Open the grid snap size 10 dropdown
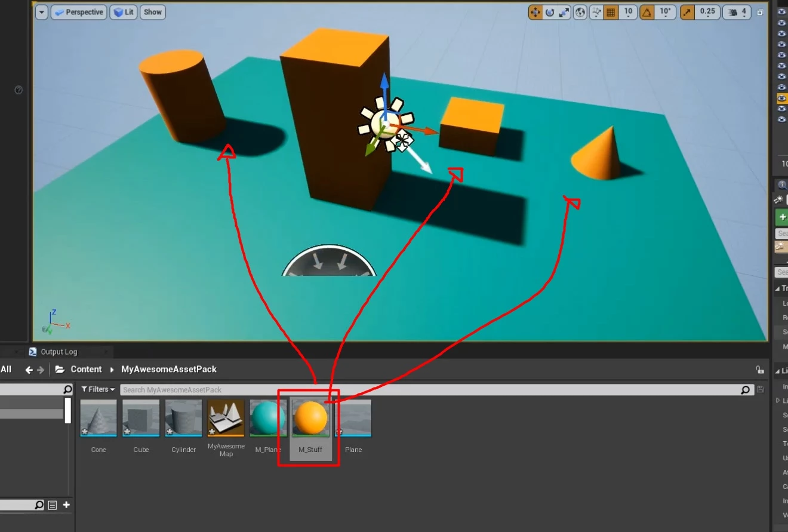788x532 pixels. click(628, 12)
